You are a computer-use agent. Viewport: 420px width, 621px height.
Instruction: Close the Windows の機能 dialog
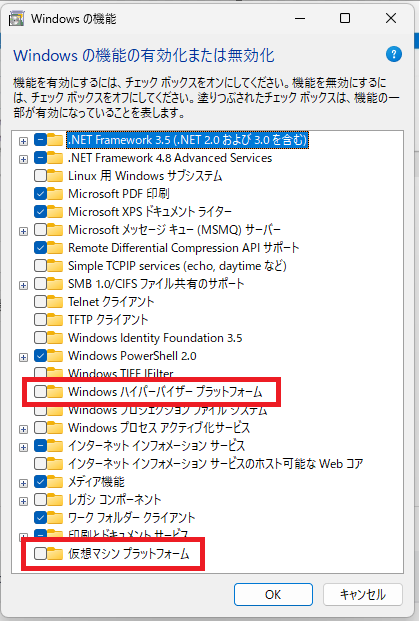391,18
